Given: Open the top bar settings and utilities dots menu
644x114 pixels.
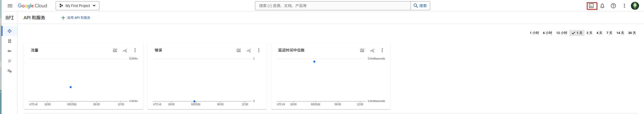Looking at the screenshot, I should point(624,6).
